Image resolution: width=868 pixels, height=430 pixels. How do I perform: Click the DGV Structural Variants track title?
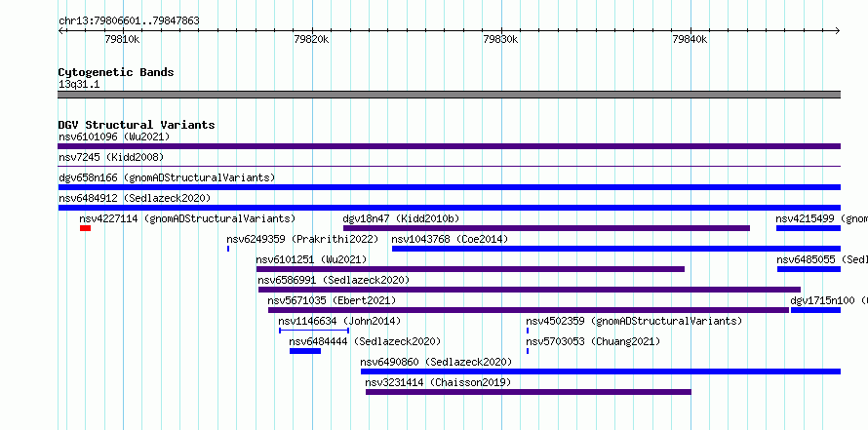(x=137, y=125)
